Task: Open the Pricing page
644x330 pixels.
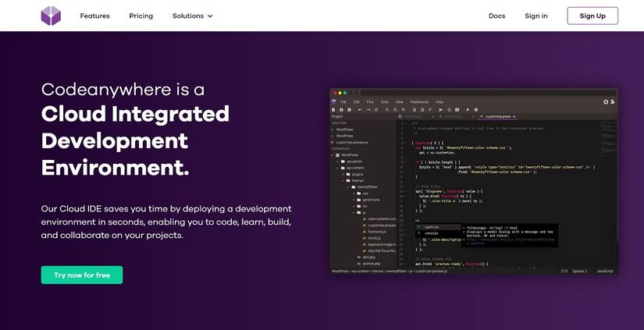Action: click(x=141, y=16)
